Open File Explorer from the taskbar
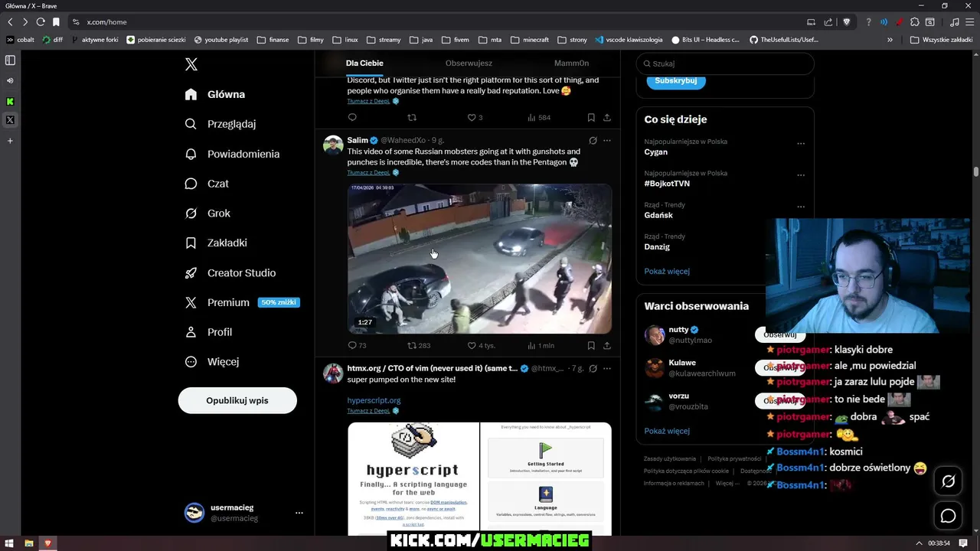Image resolution: width=980 pixels, height=551 pixels. [x=29, y=543]
